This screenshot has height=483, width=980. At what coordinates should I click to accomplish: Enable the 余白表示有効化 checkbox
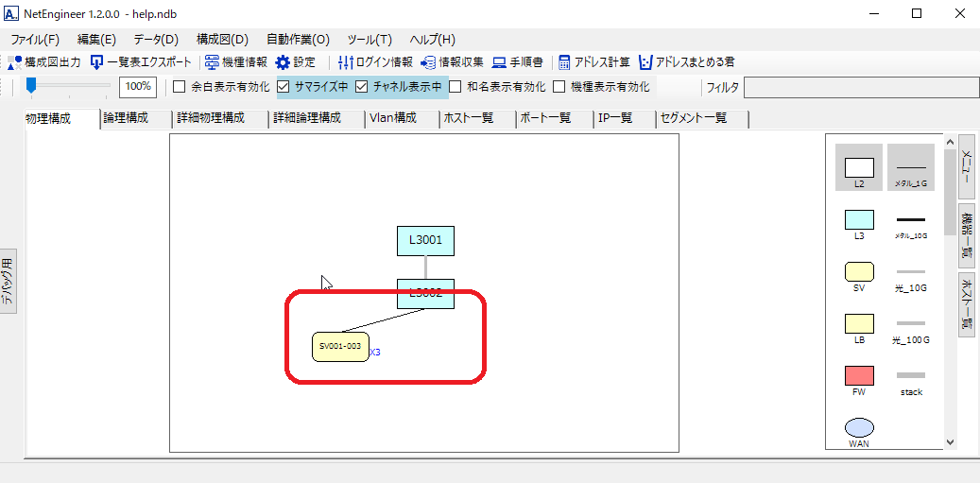click(x=180, y=87)
